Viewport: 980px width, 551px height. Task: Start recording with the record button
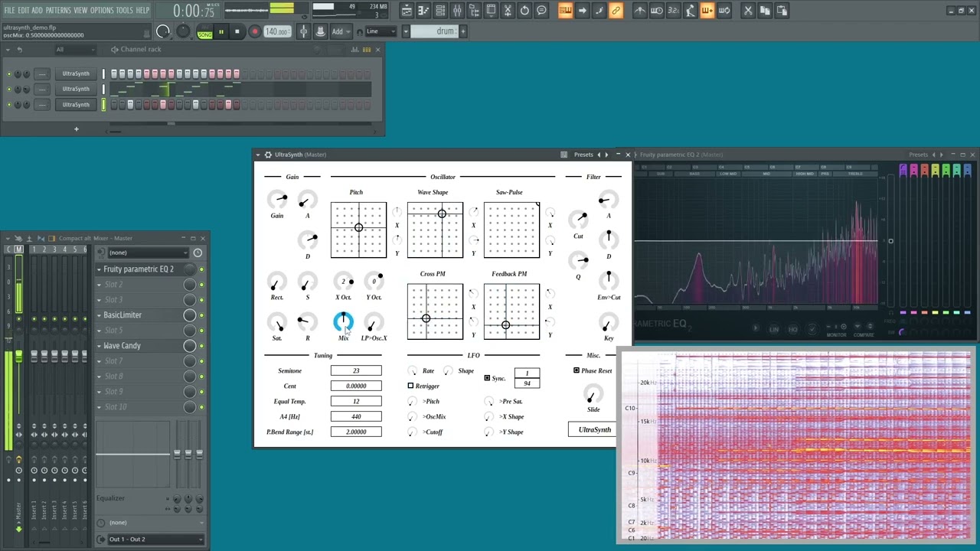(254, 31)
